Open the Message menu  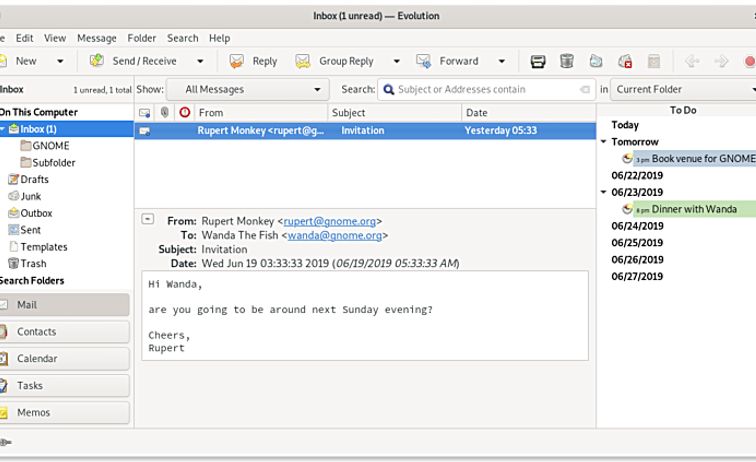(97, 38)
